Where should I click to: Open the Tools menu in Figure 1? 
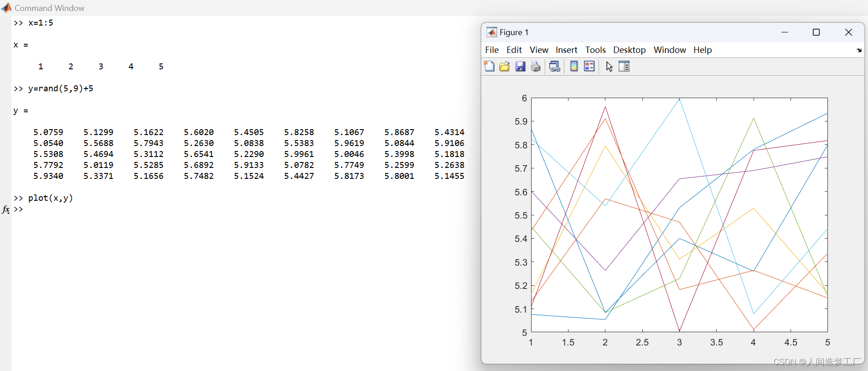595,50
